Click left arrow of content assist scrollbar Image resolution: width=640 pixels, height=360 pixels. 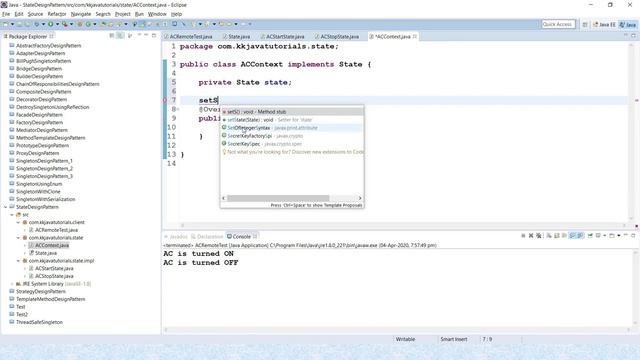pyautogui.click(x=223, y=198)
